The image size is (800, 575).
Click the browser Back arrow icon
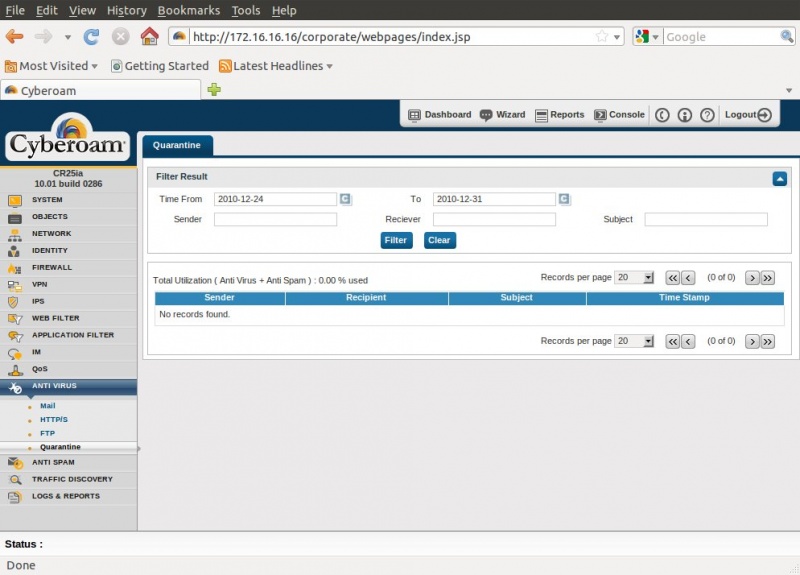click(x=14, y=37)
